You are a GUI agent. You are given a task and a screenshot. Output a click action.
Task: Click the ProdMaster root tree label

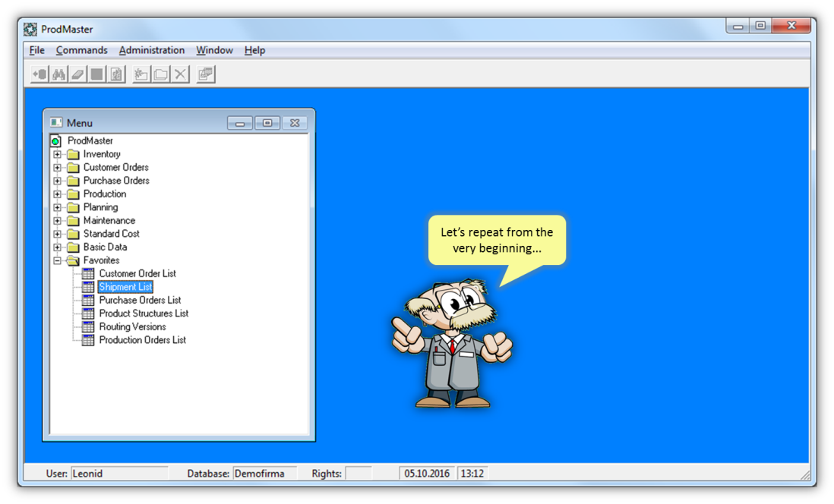click(x=90, y=141)
